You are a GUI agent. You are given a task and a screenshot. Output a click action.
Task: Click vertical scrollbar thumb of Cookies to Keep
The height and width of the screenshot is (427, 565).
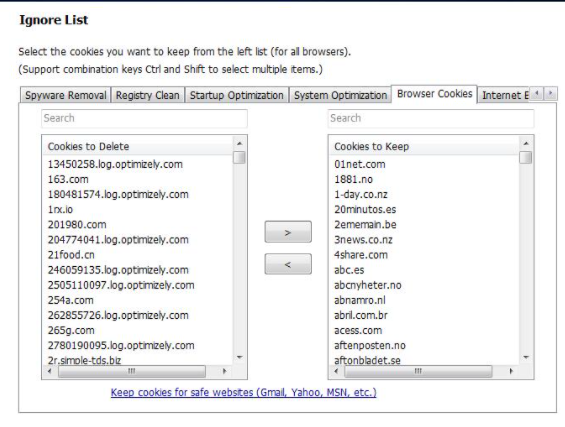click(x=526, y=157)
